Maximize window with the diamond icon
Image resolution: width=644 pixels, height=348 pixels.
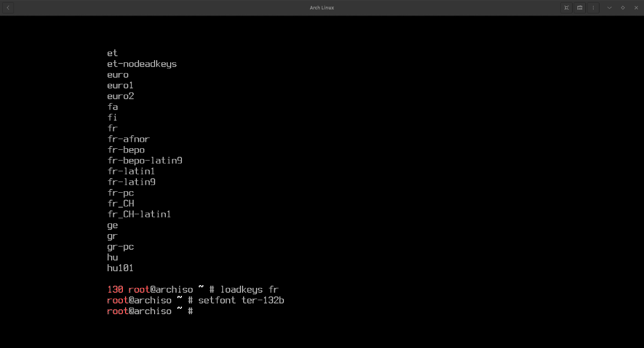[x=623, y=8]
